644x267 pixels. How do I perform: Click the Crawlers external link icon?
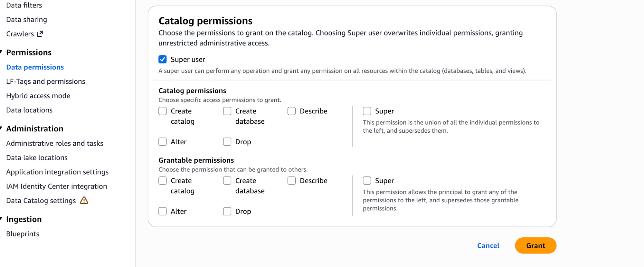point(40,34)
